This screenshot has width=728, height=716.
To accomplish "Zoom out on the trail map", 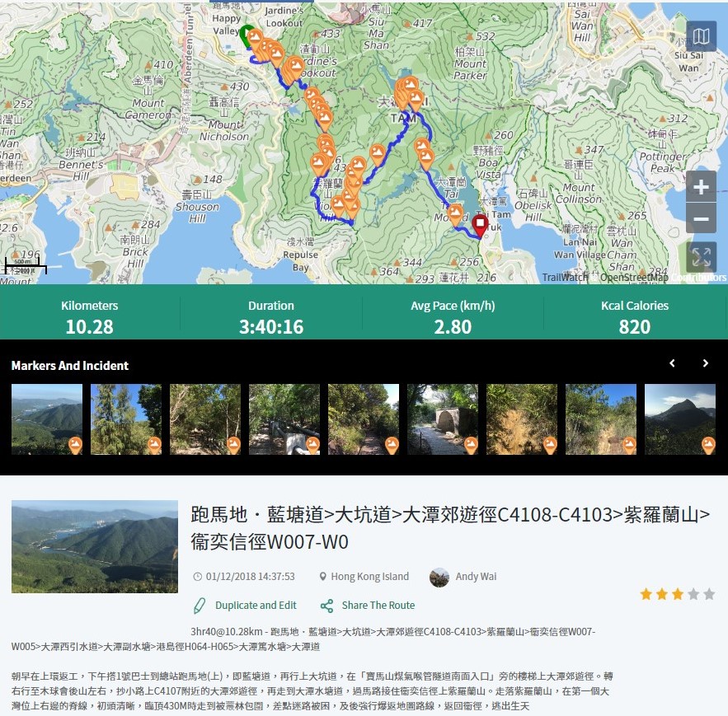I will pos(701,219).
